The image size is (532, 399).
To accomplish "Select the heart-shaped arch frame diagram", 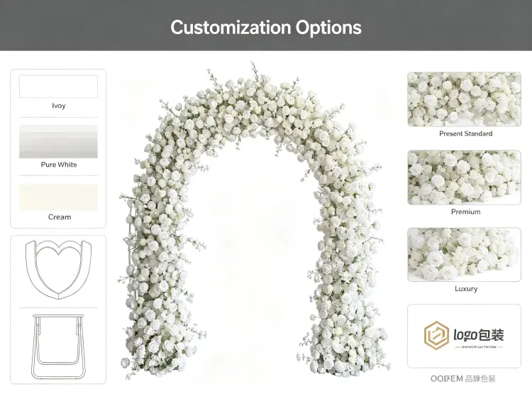I will [58, 270].
